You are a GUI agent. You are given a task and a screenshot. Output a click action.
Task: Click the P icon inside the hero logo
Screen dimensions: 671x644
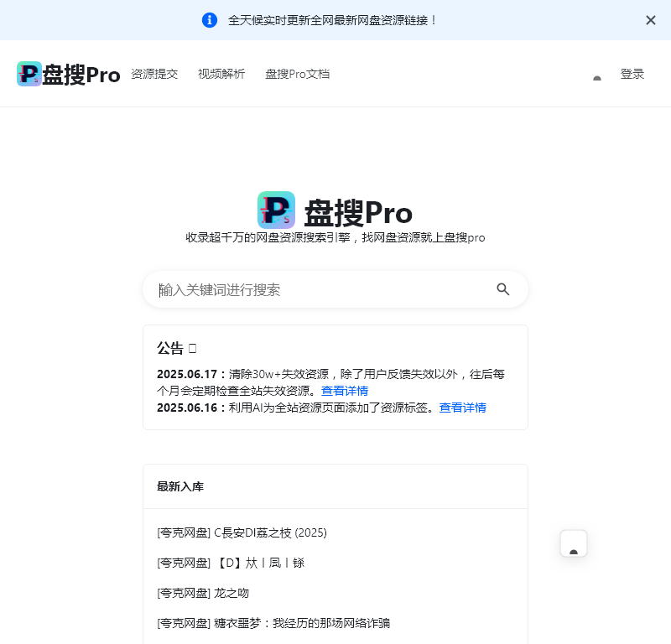(x=277, y=211)
